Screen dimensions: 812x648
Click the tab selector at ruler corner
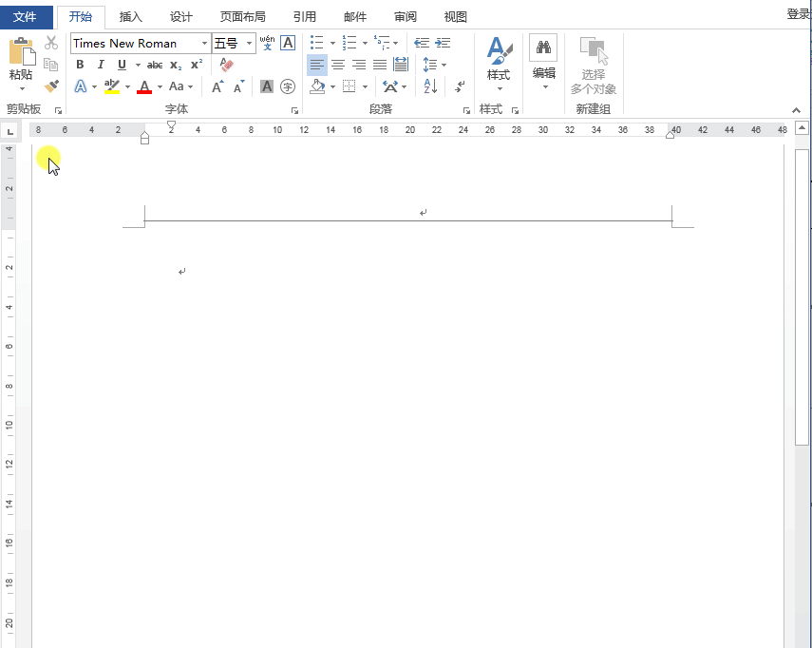pos(10,131)
